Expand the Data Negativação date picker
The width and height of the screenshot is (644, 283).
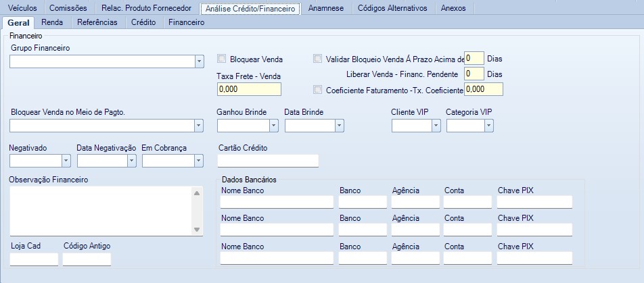point(131,161)
